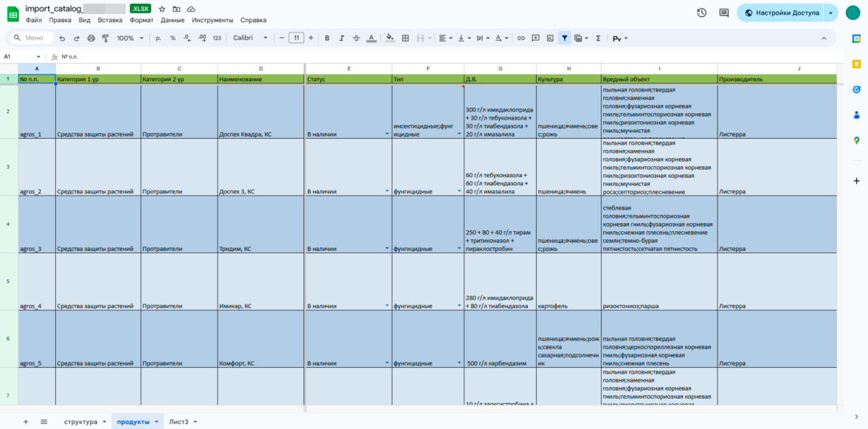Toggle italic text style
This screenshot has height=429, width=868.
point(342,38)
